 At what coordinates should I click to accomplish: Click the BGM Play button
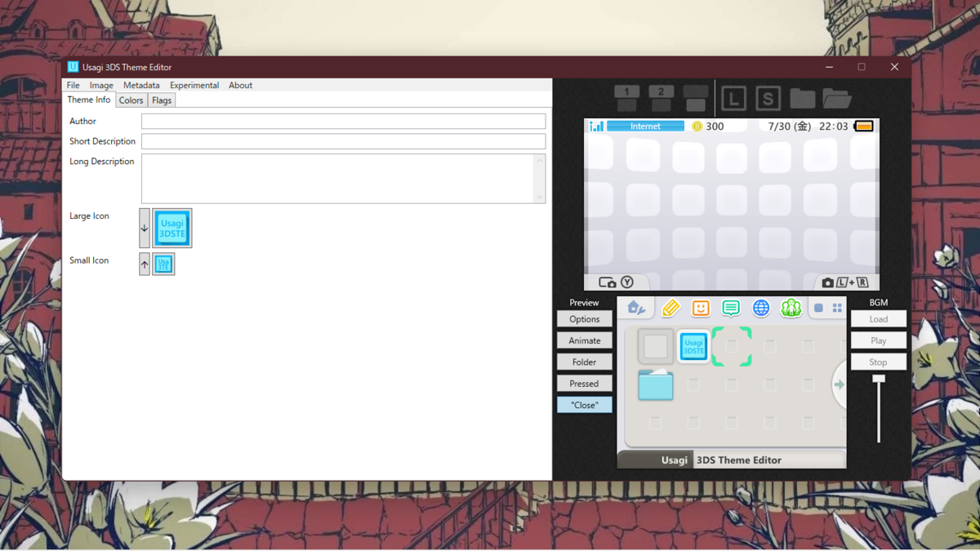(x=879, y=340)
